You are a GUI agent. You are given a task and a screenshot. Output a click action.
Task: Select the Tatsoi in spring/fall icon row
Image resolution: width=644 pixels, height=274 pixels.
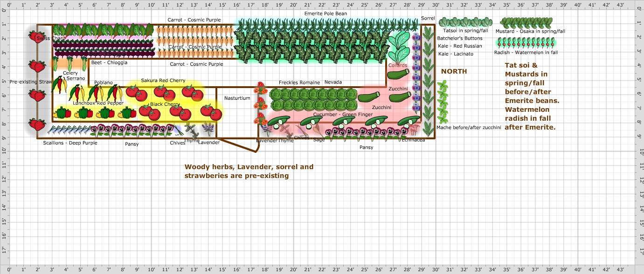click(464, 22)
